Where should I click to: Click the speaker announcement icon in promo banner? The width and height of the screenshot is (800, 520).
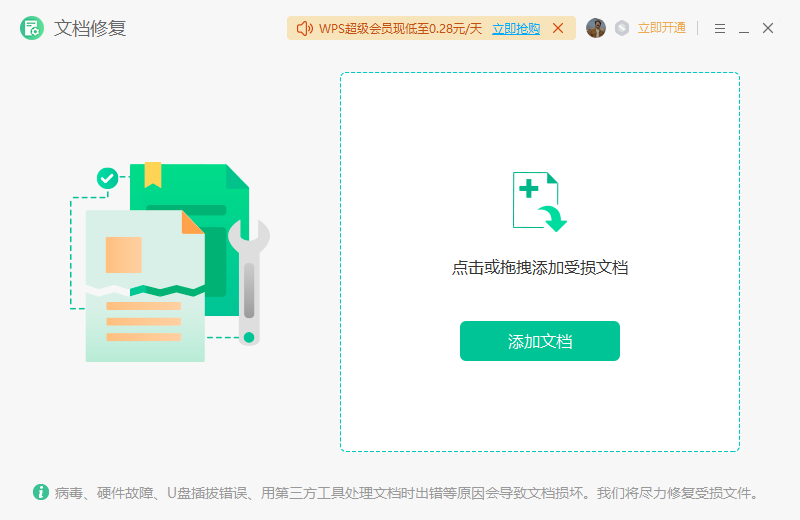point(305,29)
